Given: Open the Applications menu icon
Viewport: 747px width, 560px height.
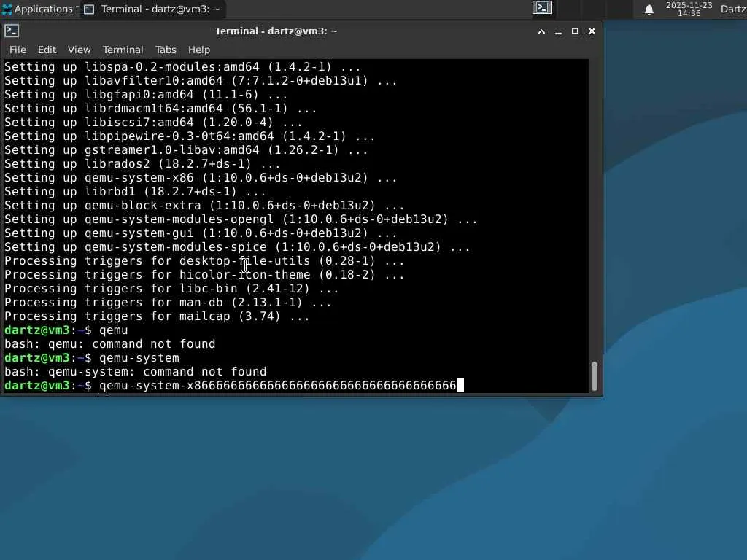Looking at the screenshot, I should (x=7, y=9).
